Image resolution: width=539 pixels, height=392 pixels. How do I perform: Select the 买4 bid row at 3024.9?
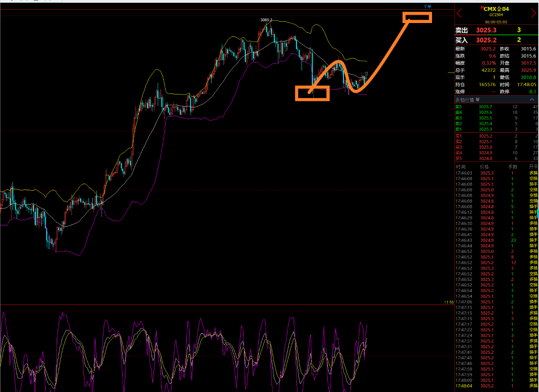[497, 153]
